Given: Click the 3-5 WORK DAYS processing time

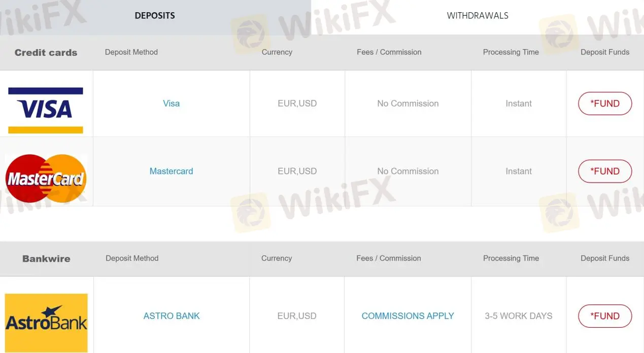Looking at the screenshot, I should point(518,316).
